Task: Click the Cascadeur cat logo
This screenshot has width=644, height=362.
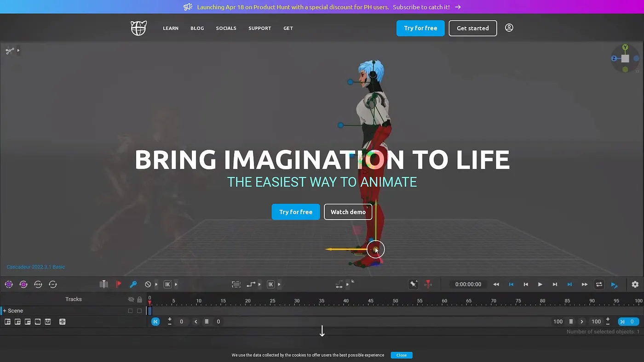Action: [x=138, y=28]
